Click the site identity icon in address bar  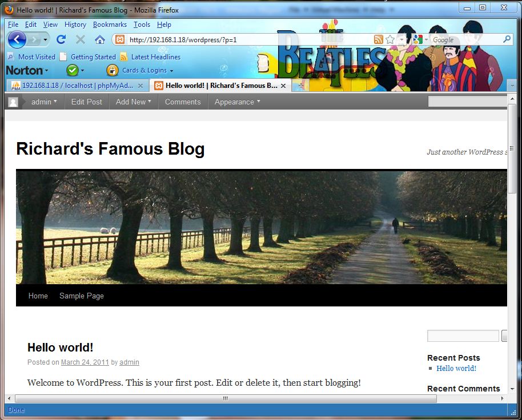(120, 40)
